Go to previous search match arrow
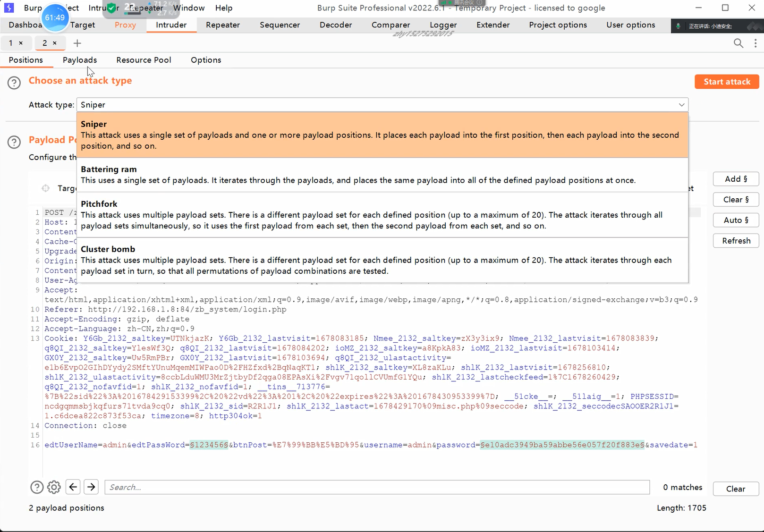This screenshot has height=532, width=764. pos(73,487)
